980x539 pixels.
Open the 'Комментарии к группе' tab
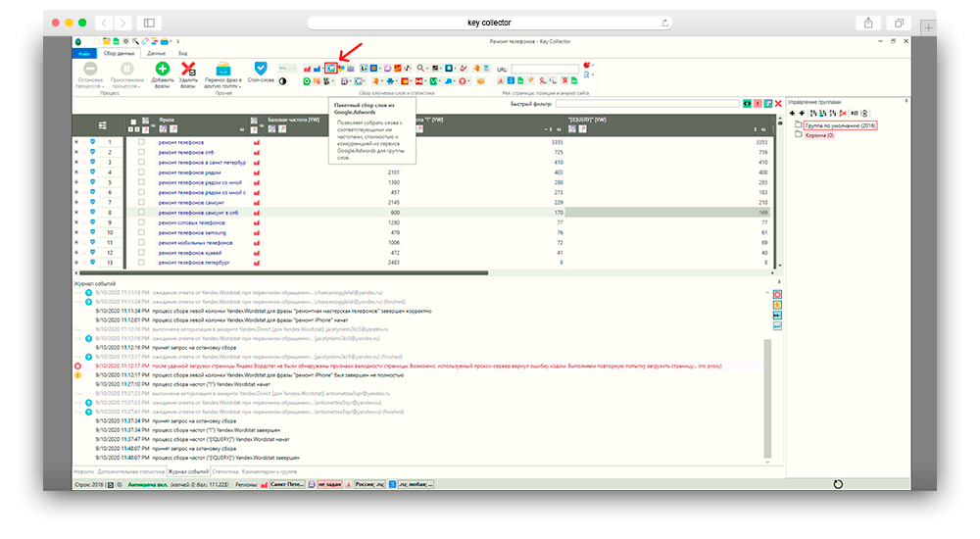269,471
